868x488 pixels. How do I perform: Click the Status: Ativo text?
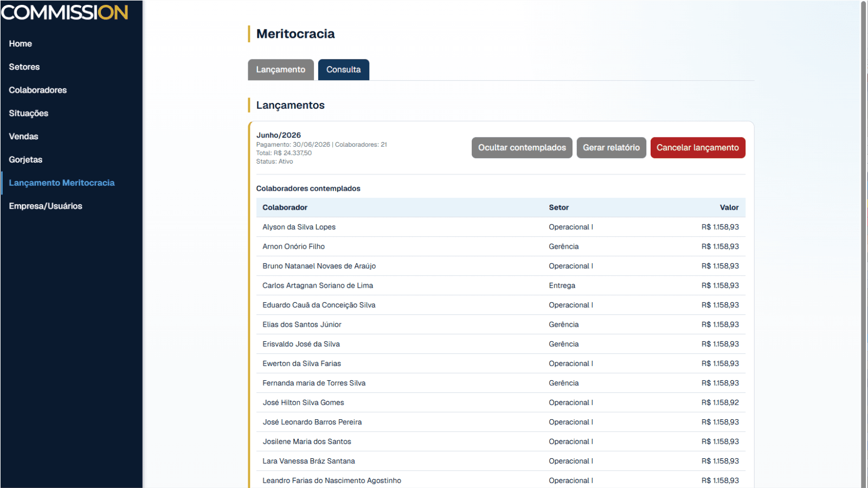coord(274,161)
